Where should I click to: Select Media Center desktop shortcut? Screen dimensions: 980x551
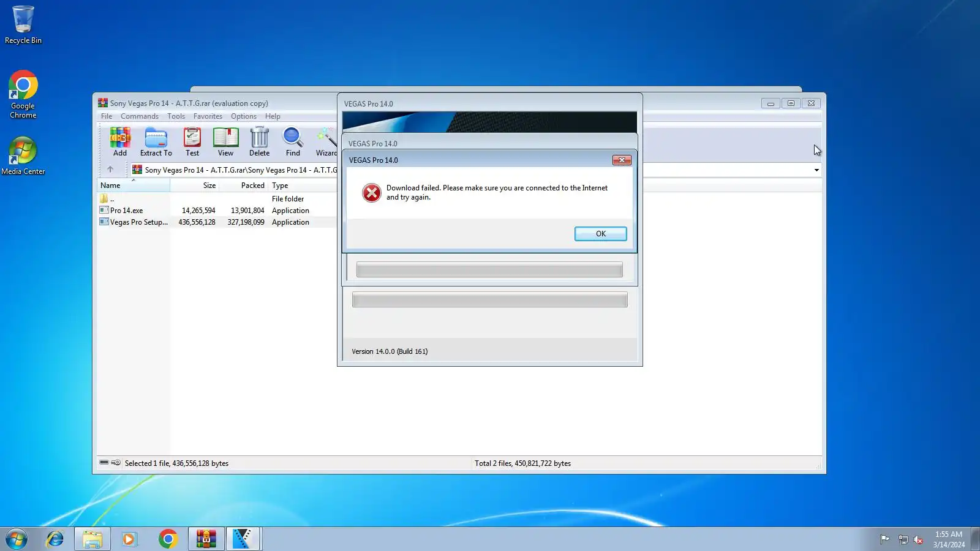(x=23, y=156)
